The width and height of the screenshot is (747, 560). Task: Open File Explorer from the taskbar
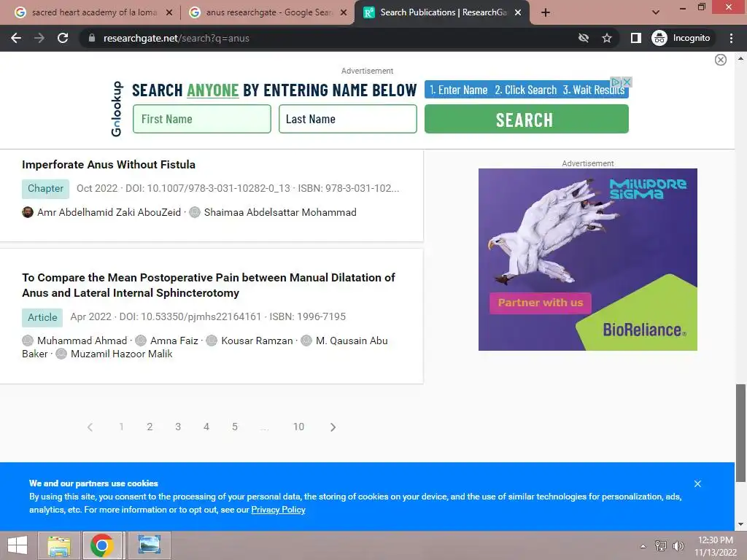point(59,545)
